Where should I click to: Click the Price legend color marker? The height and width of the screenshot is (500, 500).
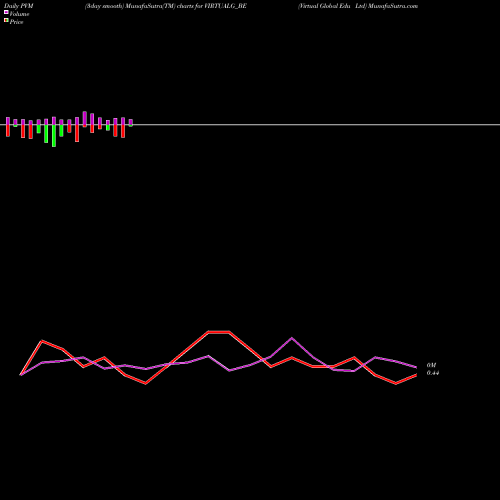(x=6, y=20)
